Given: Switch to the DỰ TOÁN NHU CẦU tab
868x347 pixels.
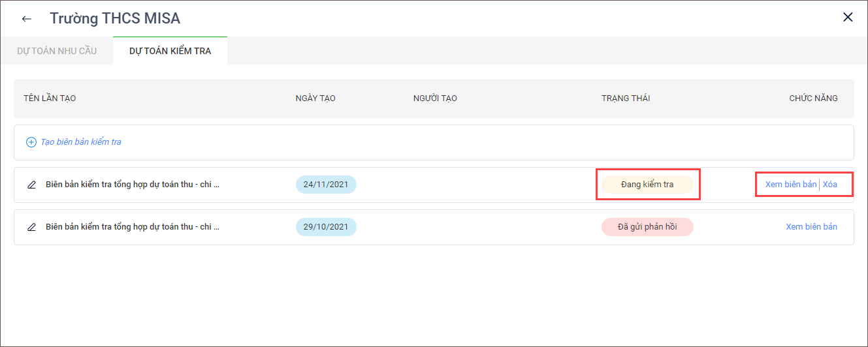Looking at the screenshot, I should tap(57, 51).
